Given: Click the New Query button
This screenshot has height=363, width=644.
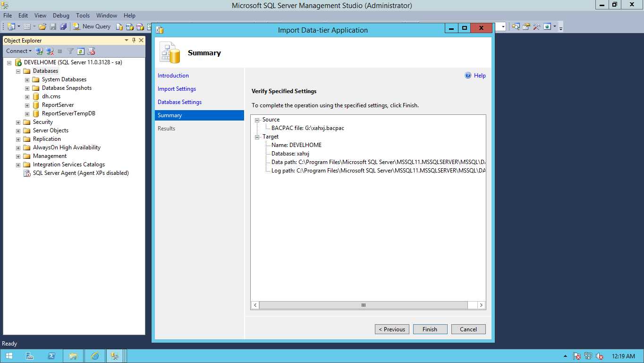Looking at the screenshot, I should click(92, 26).
